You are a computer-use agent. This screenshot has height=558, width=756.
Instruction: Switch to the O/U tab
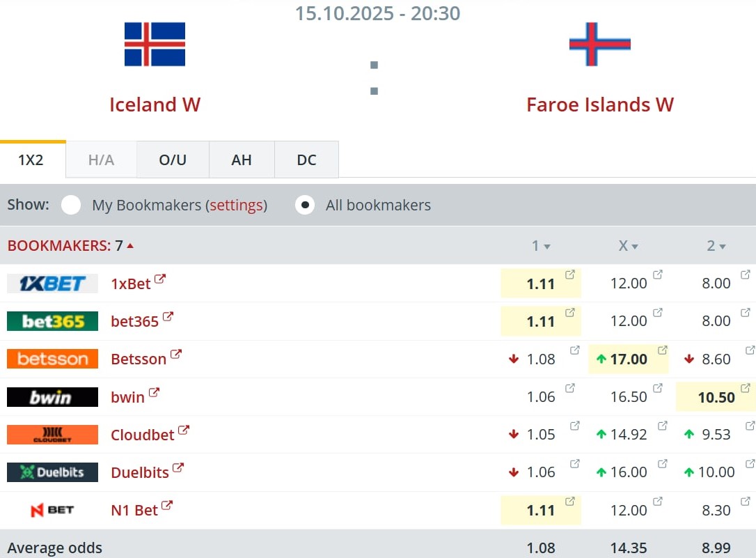(x=173, y=160)
